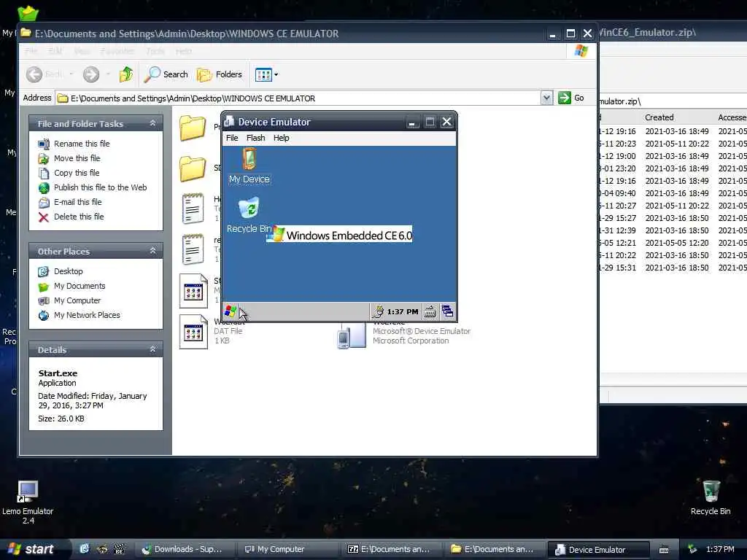Click the 1:37 PM clock in emulator
The width and height of the screenshot is (747, 560).
(403, 312)
